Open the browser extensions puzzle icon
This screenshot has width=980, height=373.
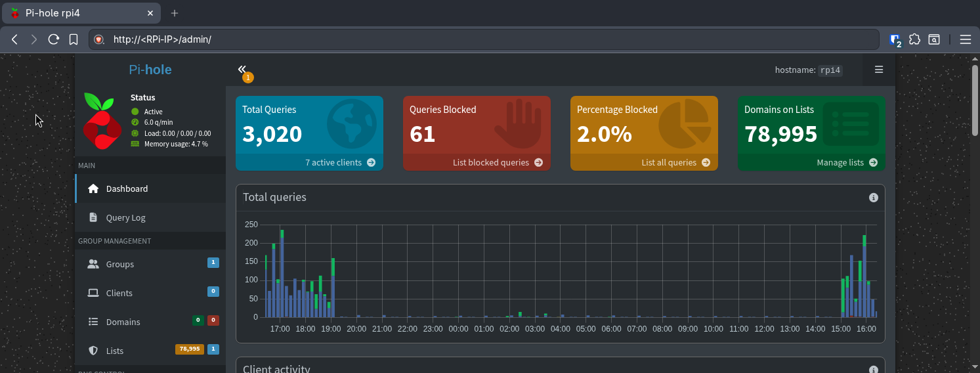tap(914, 39)
